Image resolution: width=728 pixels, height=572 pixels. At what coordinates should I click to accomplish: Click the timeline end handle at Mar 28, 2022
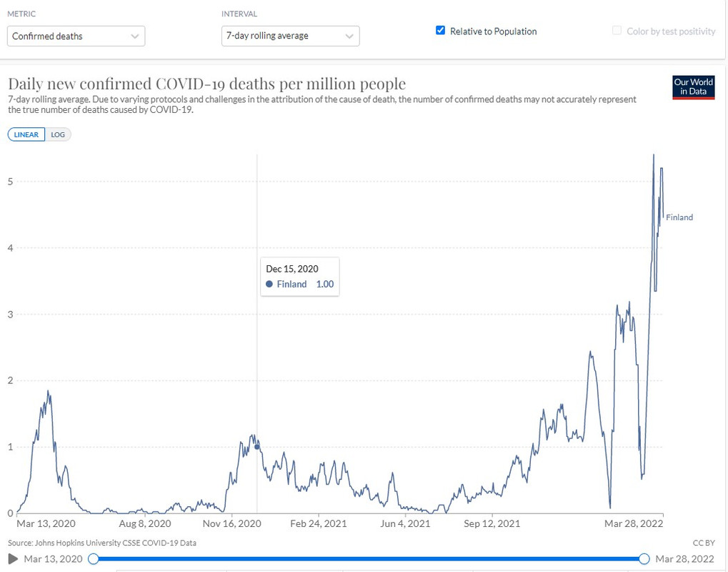[644, 558]
